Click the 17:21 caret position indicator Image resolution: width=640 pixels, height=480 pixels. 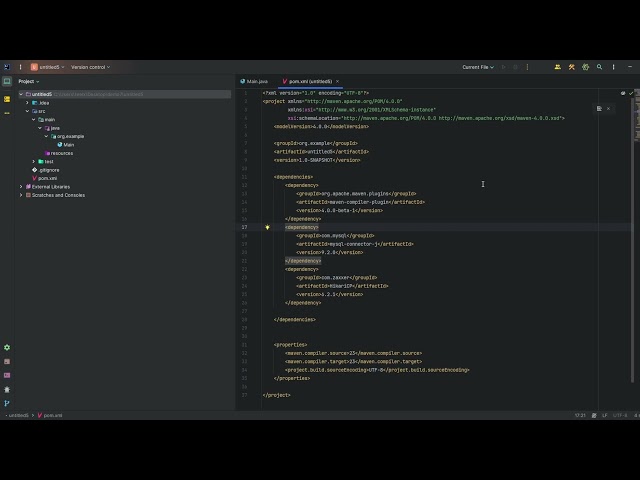click(x=580, y=416)
